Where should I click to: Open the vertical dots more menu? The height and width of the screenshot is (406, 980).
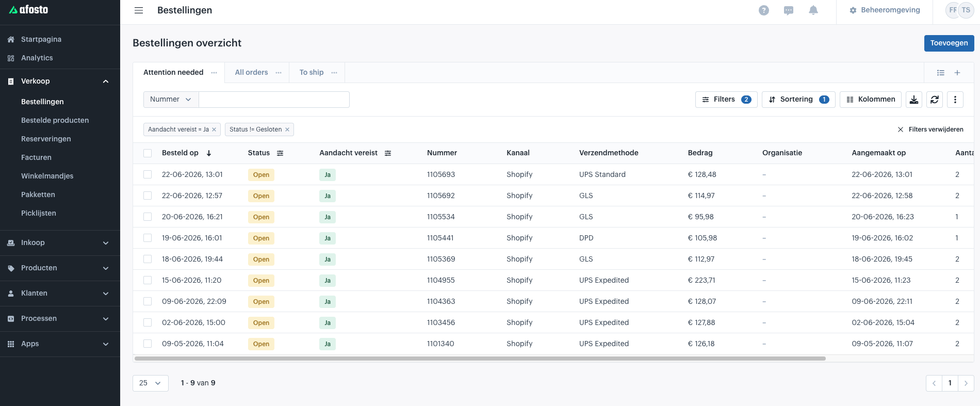tap(955, 100)
